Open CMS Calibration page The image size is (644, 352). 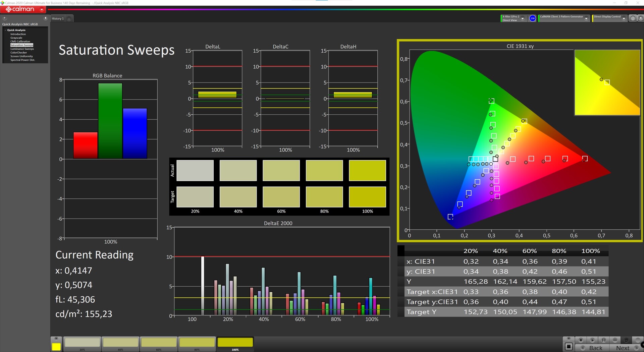click(x=20, y=42)
